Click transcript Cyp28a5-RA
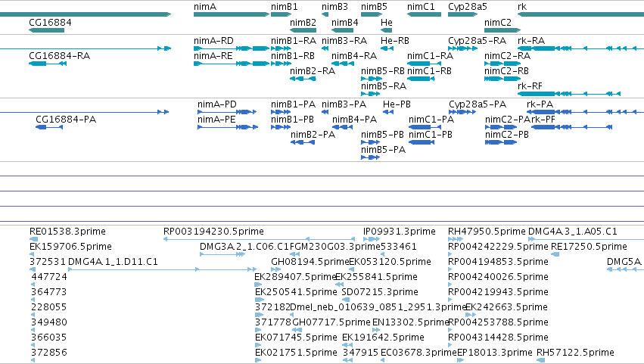The width and height of the screenshot is (644, 364). coord(463,48)
